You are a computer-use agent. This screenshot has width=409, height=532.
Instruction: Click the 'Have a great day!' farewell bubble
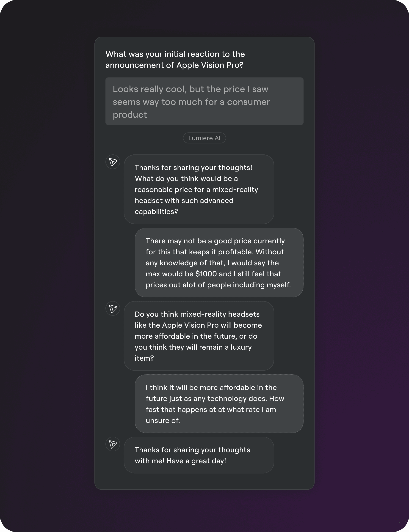[199, 455]
